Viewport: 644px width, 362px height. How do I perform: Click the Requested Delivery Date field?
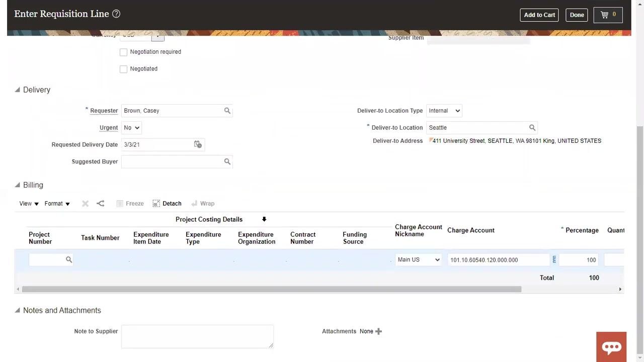coord(157,145)
